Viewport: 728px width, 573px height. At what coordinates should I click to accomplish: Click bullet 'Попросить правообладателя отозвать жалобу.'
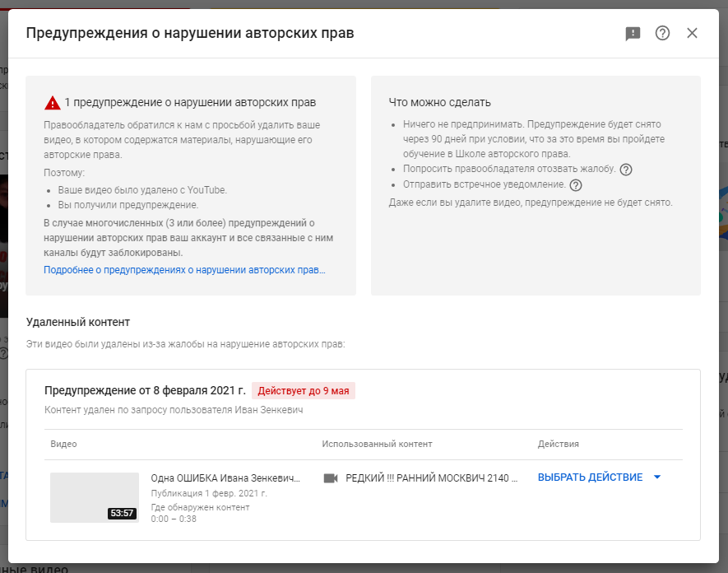click(509, 169)
